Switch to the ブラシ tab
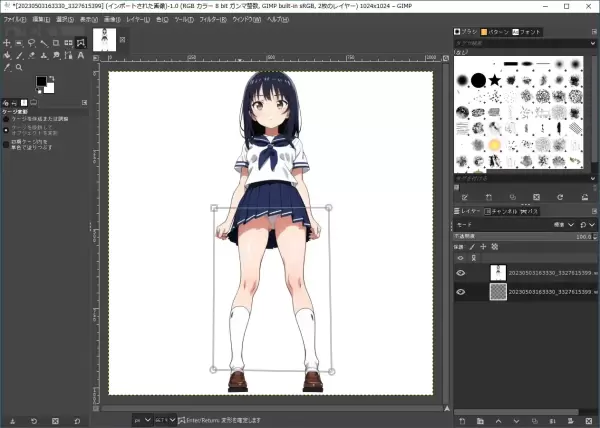The height and width of the screenshot is (428, 600). (x=466, y=32)
